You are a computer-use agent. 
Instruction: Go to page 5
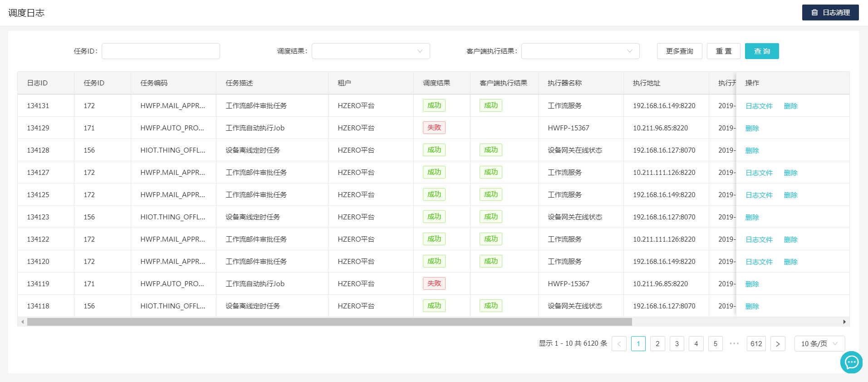pyautogui.click(x=716, y=344)
